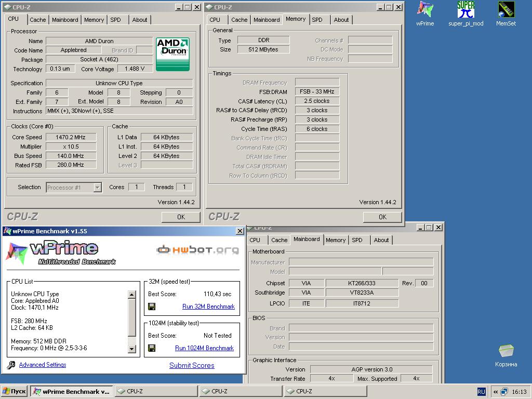Switch to Cache tab in the Mainboard window
Screen dimensions: 532x399
tap(279, 240)
